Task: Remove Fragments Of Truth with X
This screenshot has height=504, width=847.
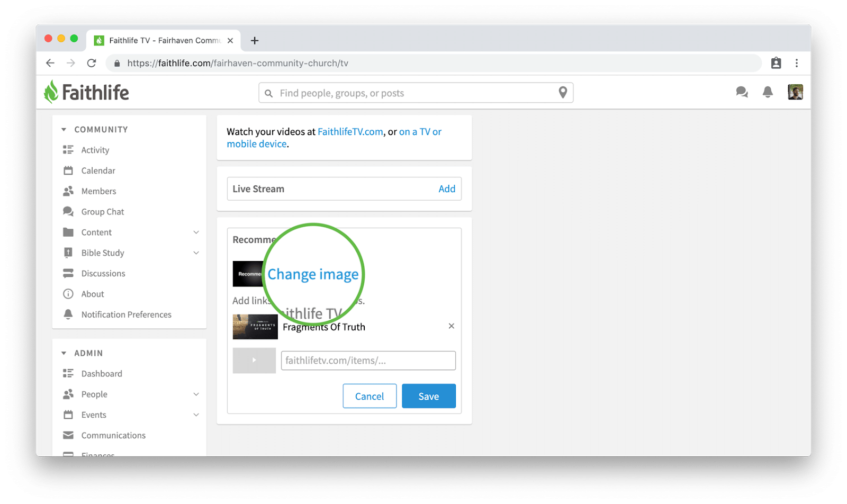Action: point(452,326)
